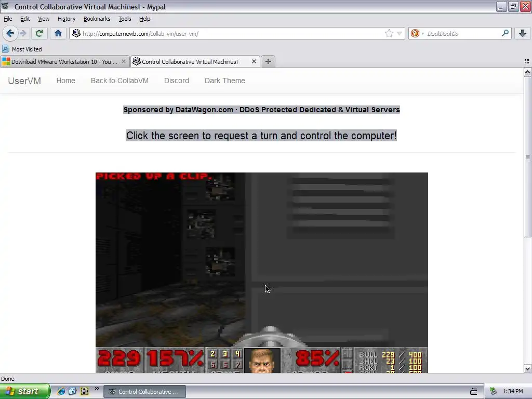
Task: Select the Control Collaborative Virtual Machines tab
Action: pyautogui.click(x=190, y=62)
